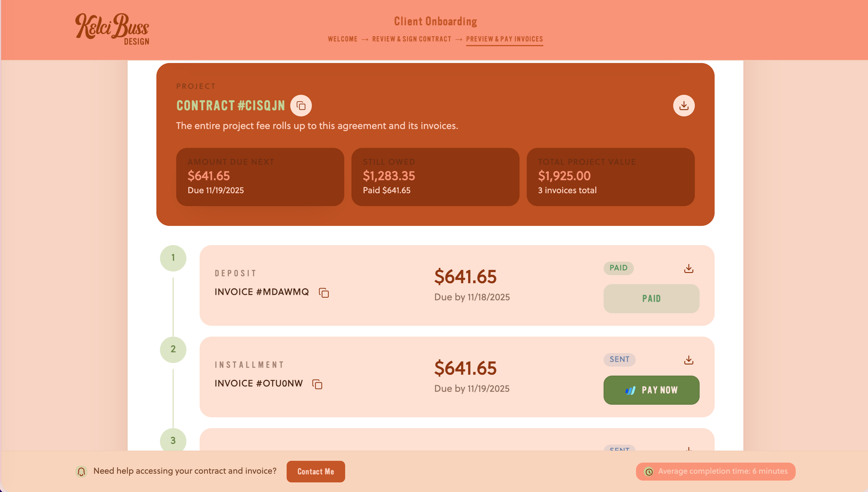Select the Preview & Pay Invoices step
The image size is (868, 492).
point(504,39)
